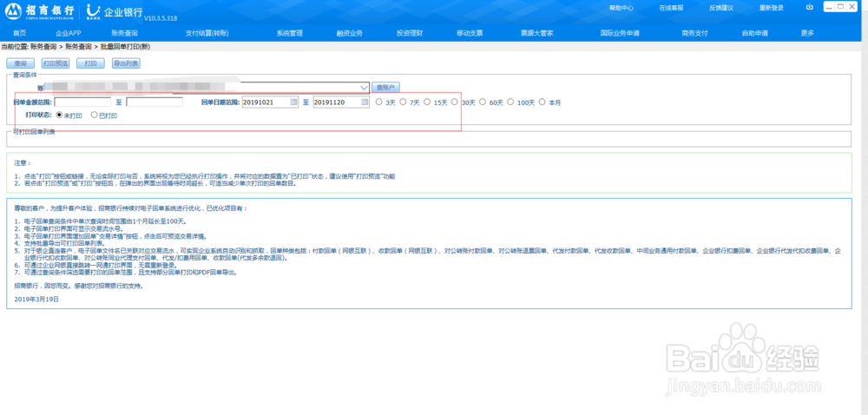Open the 首页 menu
The image size is (868, 415).
19,33
